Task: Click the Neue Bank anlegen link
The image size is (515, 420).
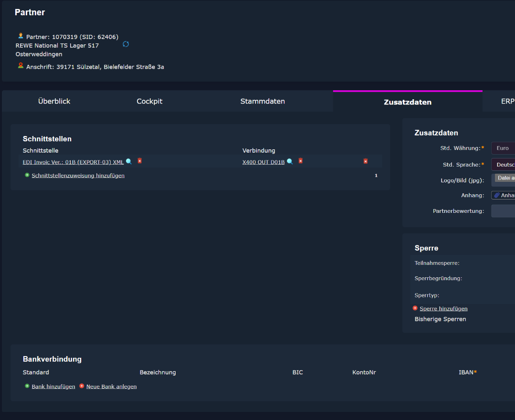Action: [111, 387]
